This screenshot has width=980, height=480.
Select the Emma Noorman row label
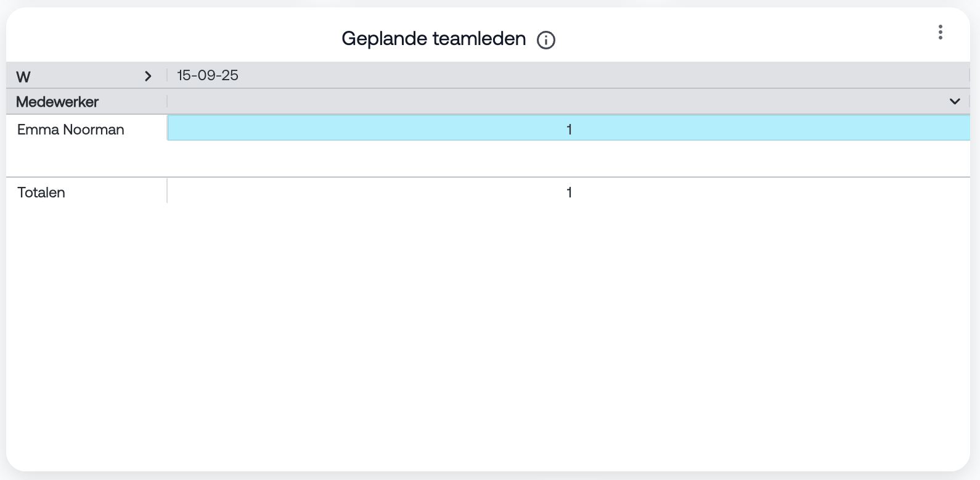tap(71, 130)
